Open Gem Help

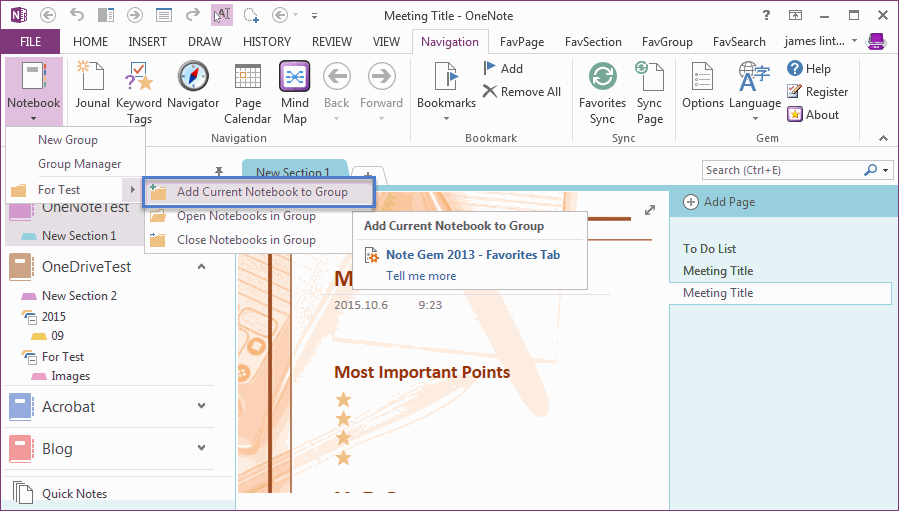coord(809,69)
